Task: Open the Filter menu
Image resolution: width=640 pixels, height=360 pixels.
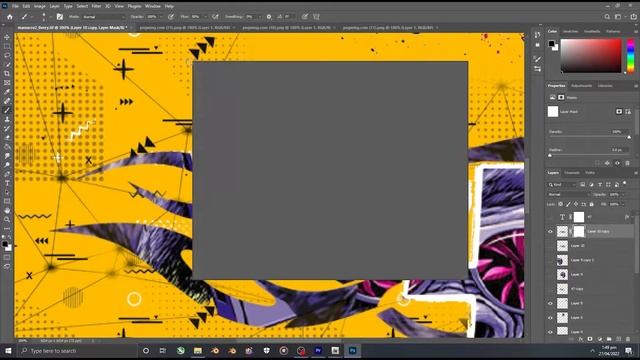Action: 96,6
